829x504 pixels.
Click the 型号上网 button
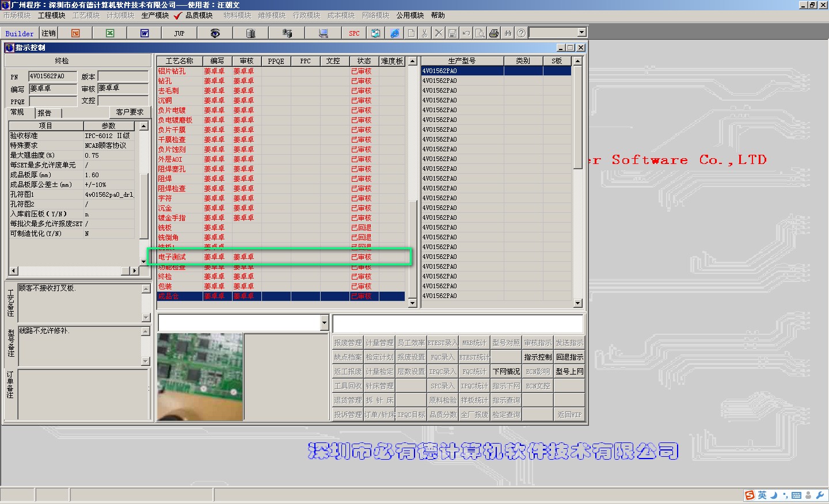pos(569,371)
